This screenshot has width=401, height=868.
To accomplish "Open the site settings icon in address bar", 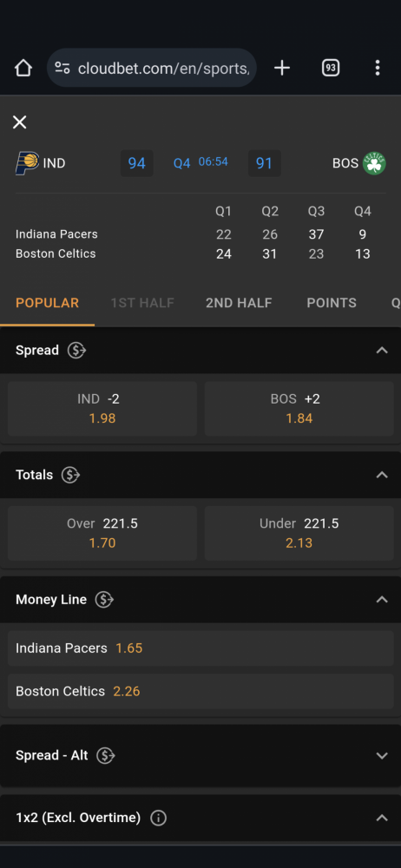I will (62, 68).
